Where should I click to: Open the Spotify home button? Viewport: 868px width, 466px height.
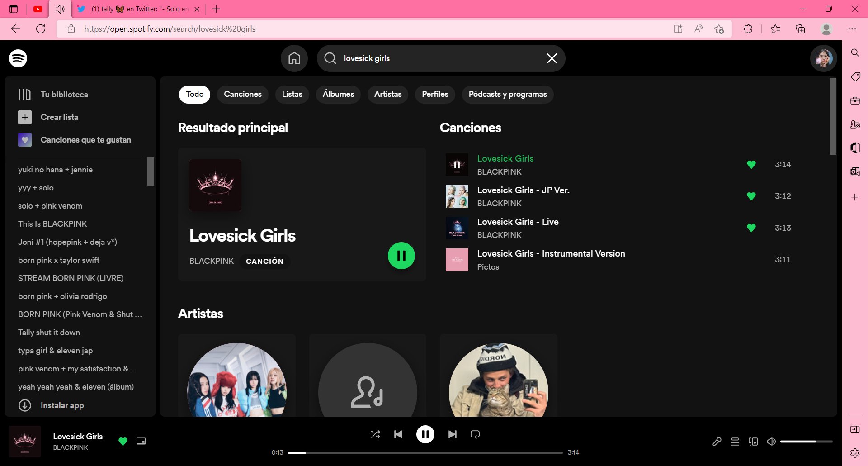coord(294,58)
